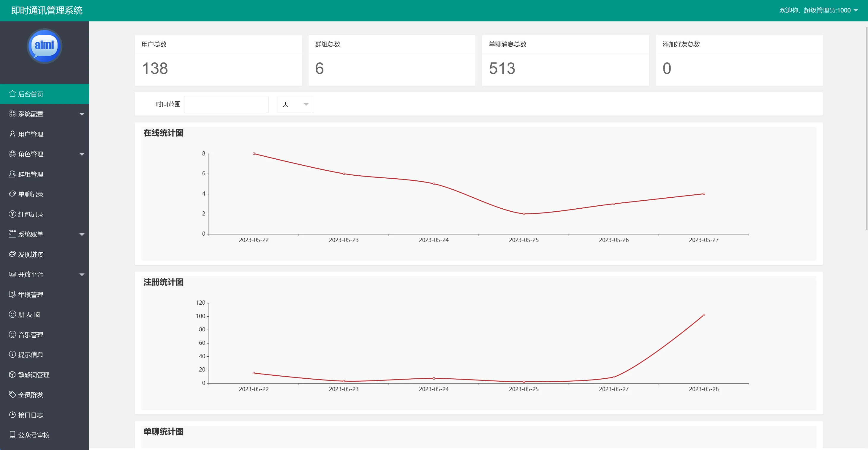Click the 单聊记录 chat bubble icon
868x450 pixels.
coord(12,194)
